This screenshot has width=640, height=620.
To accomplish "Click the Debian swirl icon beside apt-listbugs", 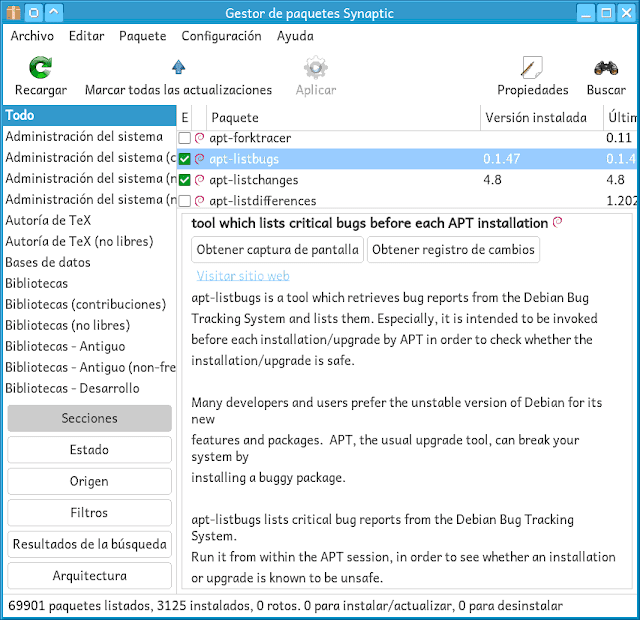I will tap(199, 159).
